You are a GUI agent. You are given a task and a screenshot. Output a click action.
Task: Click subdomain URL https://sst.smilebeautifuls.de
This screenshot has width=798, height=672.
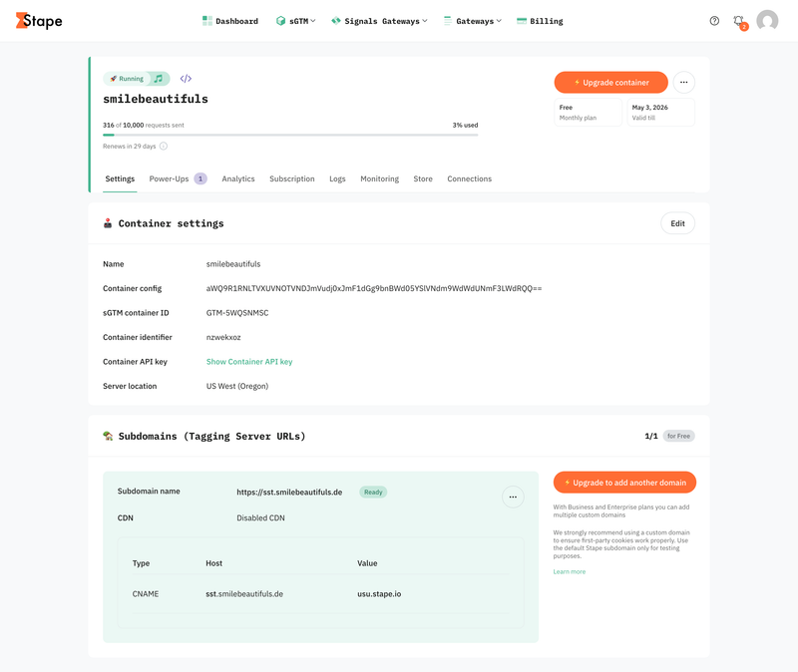point(289,492)
